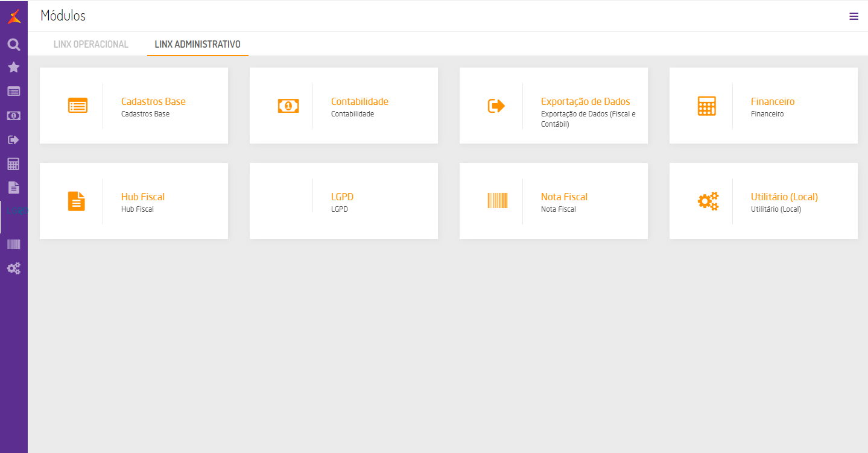Open Exportação de Dados from sidebar arrow icon
The image size is (868, 453).
coord(14,139)
